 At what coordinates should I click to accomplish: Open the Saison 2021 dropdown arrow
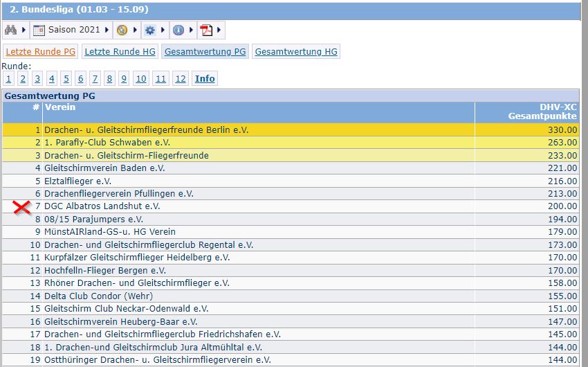107,30
